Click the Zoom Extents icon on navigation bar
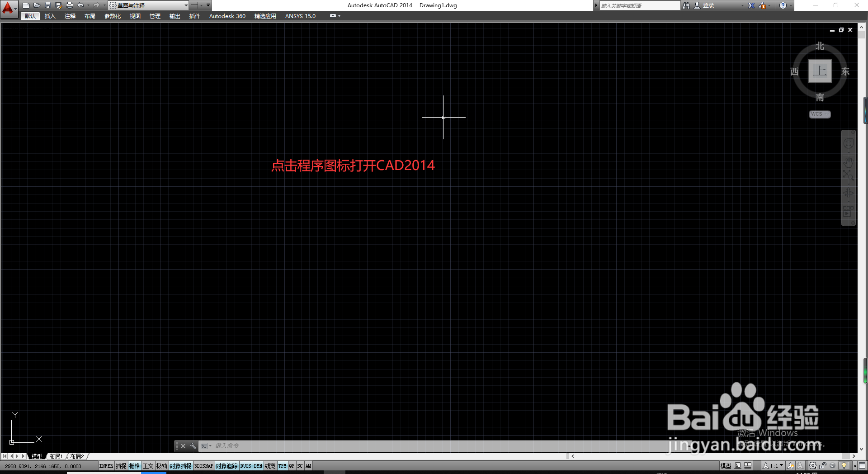 [x=849, y=175]
